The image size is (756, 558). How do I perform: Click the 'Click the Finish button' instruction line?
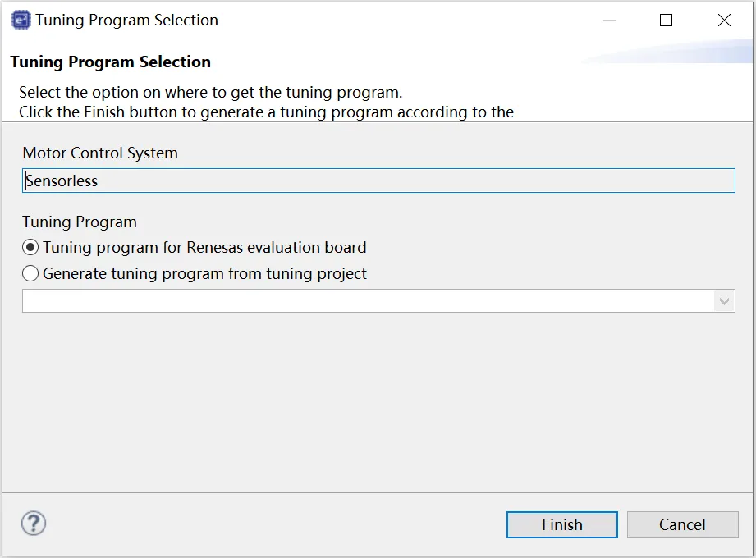point(266,112)
